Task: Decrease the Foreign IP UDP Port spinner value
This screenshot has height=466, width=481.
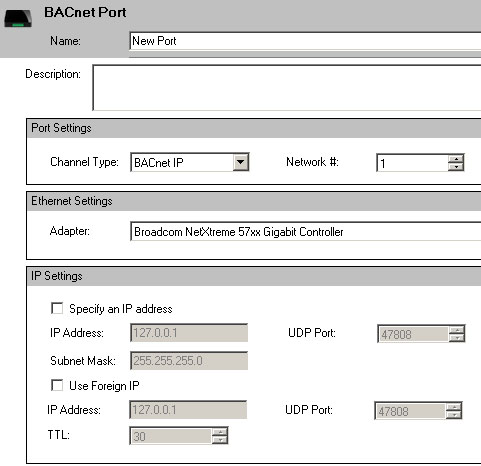Action: pos(454,415)
